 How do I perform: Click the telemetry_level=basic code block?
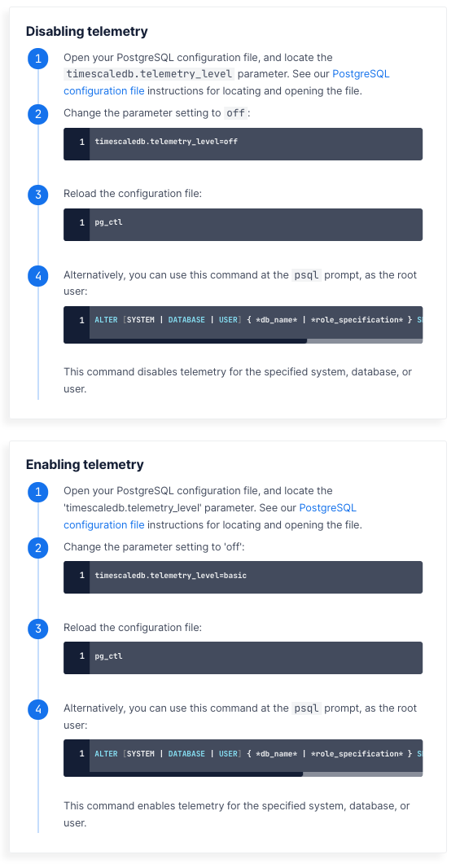click(x=243, y=577)
